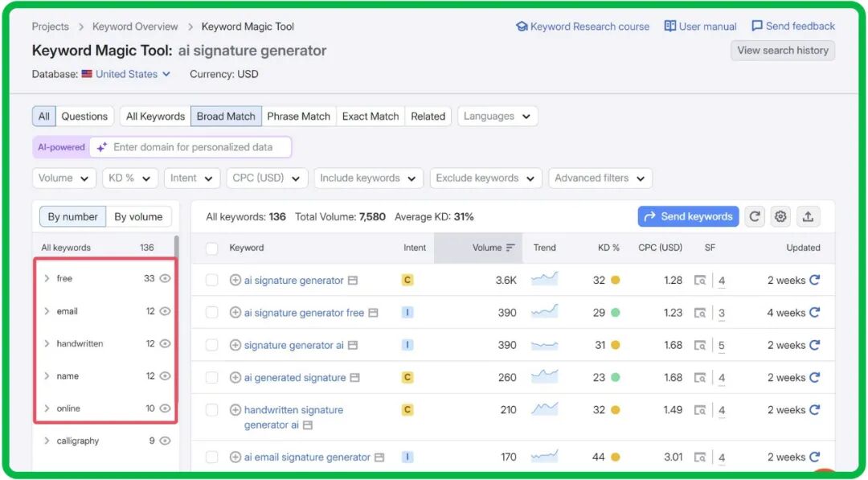
Task: Check the select-all keywords checkbox in header
Action: pyautogui.click(x=212, y=248)
